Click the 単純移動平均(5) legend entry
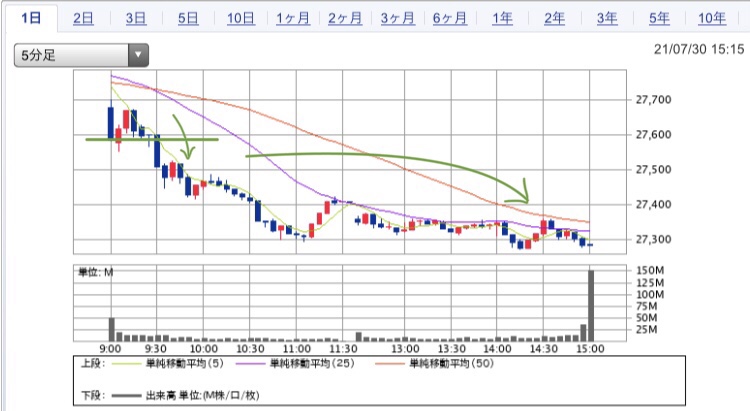This screenshot has height=411, width=750. [185, 364]
